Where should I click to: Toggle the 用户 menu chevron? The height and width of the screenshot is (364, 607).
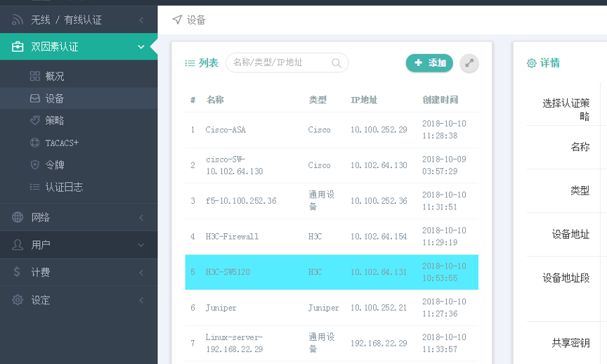pos(141,245)
